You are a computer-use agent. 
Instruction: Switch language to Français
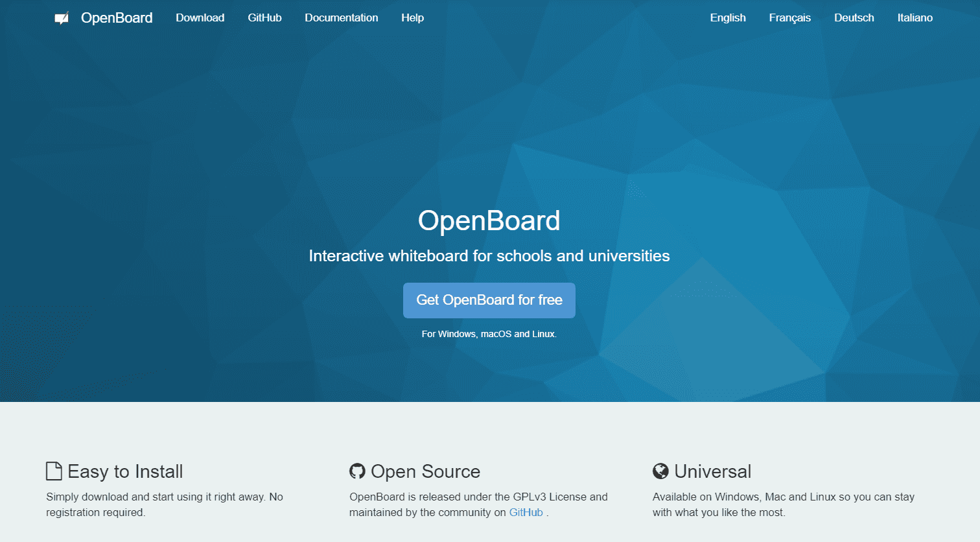click(789, 18)
